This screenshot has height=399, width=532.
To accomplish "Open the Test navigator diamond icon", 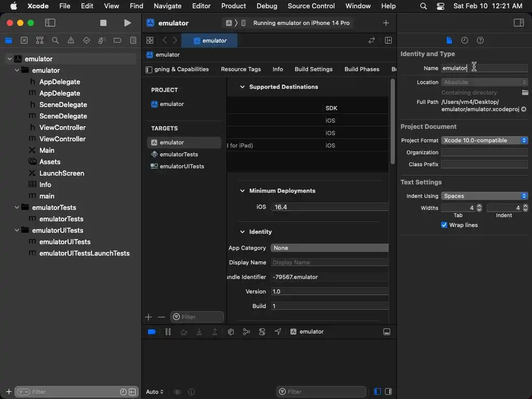I will click(87, 41).
